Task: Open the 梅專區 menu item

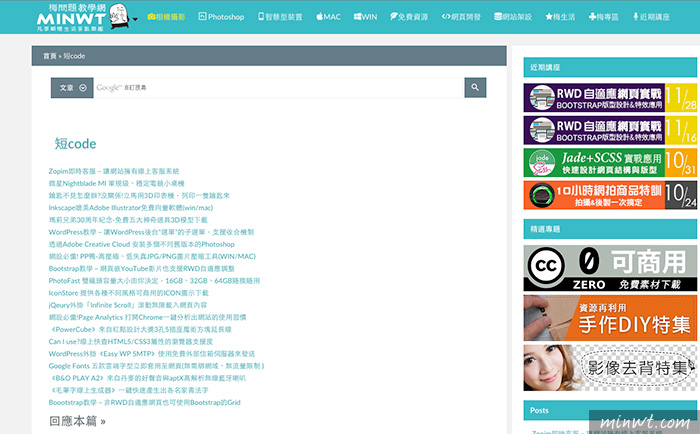Action: pyautogui.click(x=604, y=17)
